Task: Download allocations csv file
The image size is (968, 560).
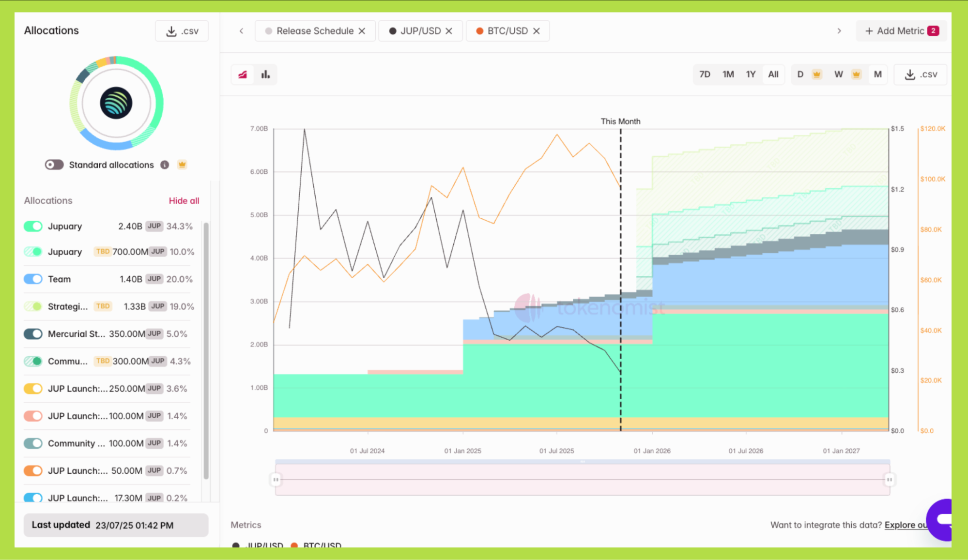Action: (x=182, y=31)
